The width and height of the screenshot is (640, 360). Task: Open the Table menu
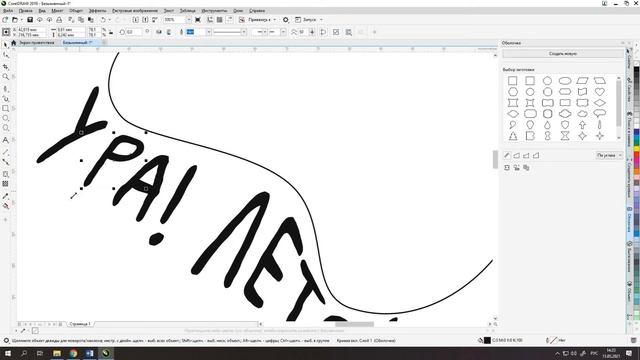pos(187,11)
